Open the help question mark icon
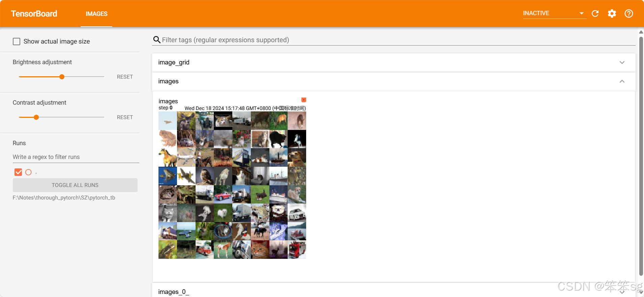 (629, 13)
